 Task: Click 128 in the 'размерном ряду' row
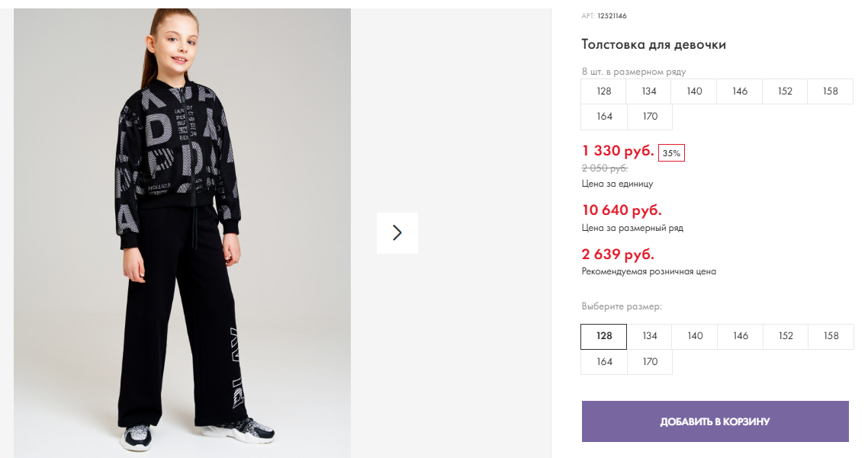coord(604,91)
